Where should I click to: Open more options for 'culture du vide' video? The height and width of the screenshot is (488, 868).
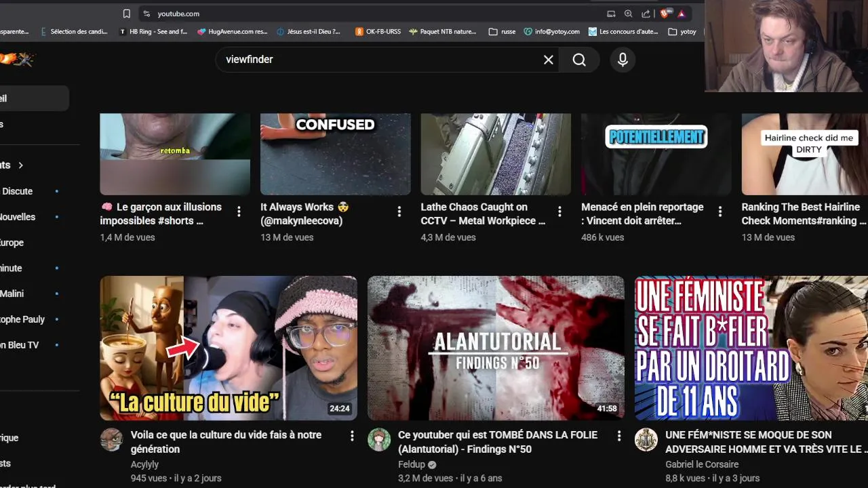[x=352, y=436]
